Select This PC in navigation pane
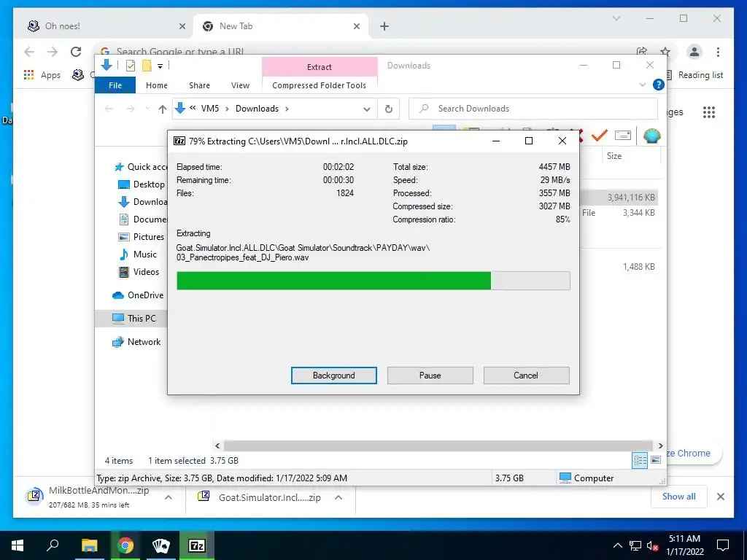This screenshot has height=560, width=747. [x=131, y=318]
